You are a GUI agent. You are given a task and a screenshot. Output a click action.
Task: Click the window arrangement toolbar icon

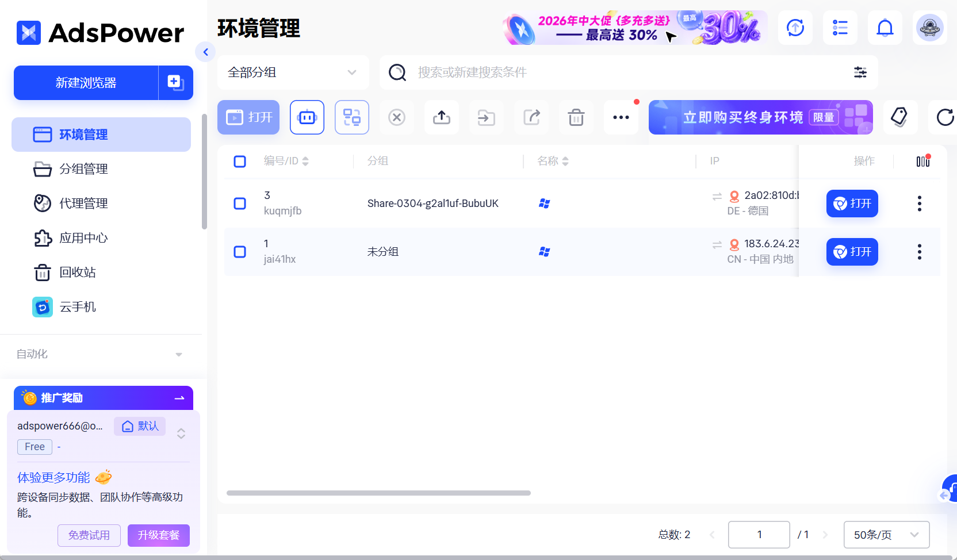point(352,117)
